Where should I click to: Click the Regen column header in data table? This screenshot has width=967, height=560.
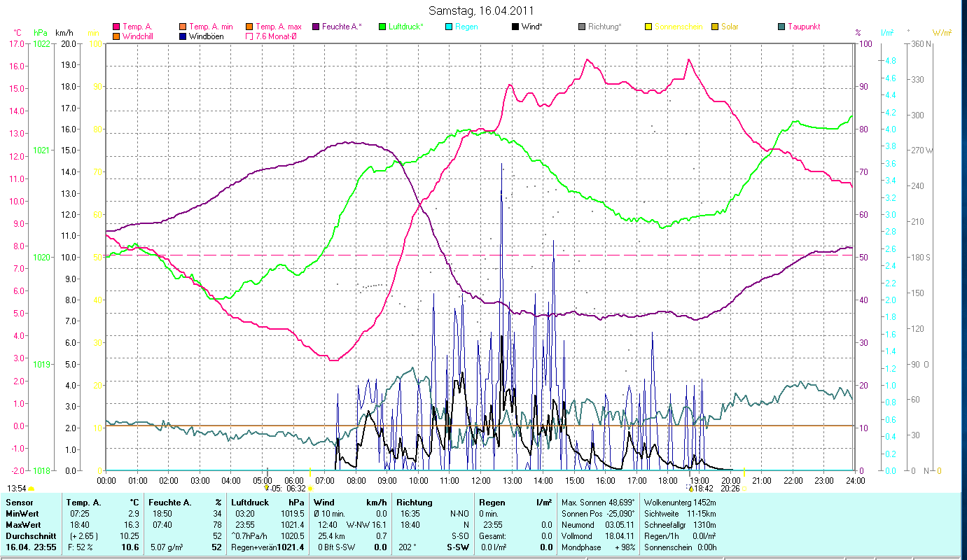(492, 502)
